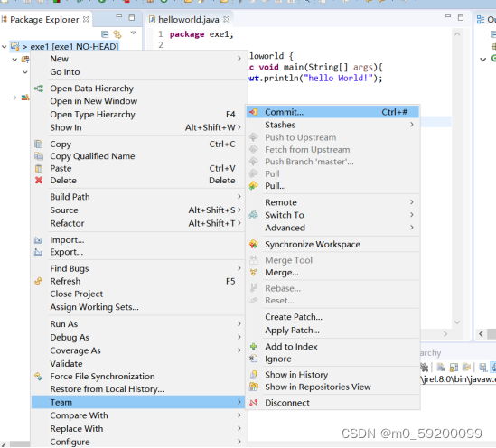496x448 pixels.
Task: Maximize the editor area
Action: click(461, 18)
